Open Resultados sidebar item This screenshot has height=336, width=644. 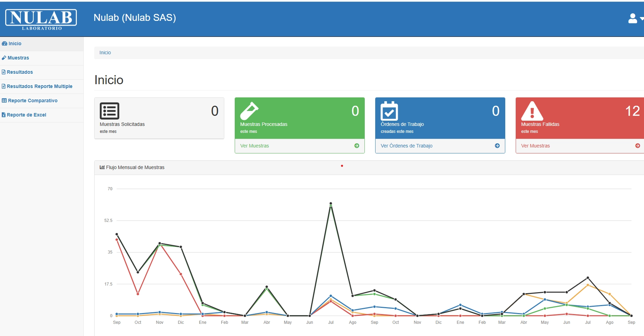pos(20,72)
